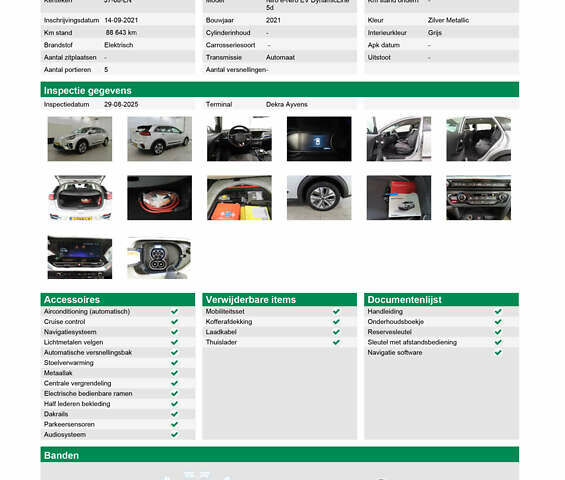This screenshot has height=480, width=565.
Task: Click checkmark next to Electrische bedienbare ramen
Action: [174, 394]
